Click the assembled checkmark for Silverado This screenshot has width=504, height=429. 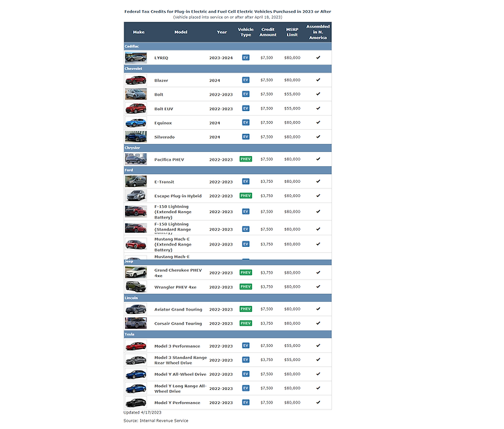(x=319, y=136)
